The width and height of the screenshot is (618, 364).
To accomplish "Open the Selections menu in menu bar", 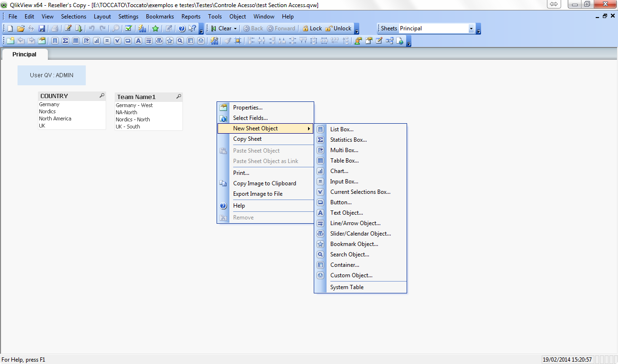I will (73, 17).
